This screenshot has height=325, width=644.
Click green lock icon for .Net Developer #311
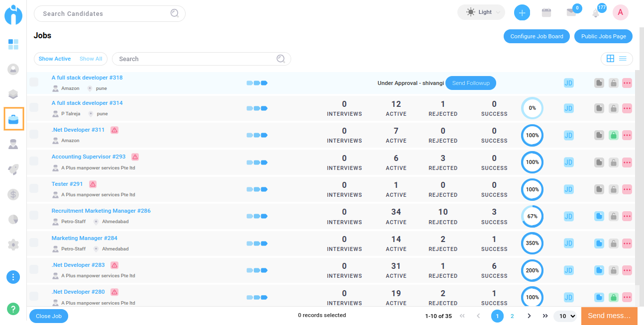(614, 135)
